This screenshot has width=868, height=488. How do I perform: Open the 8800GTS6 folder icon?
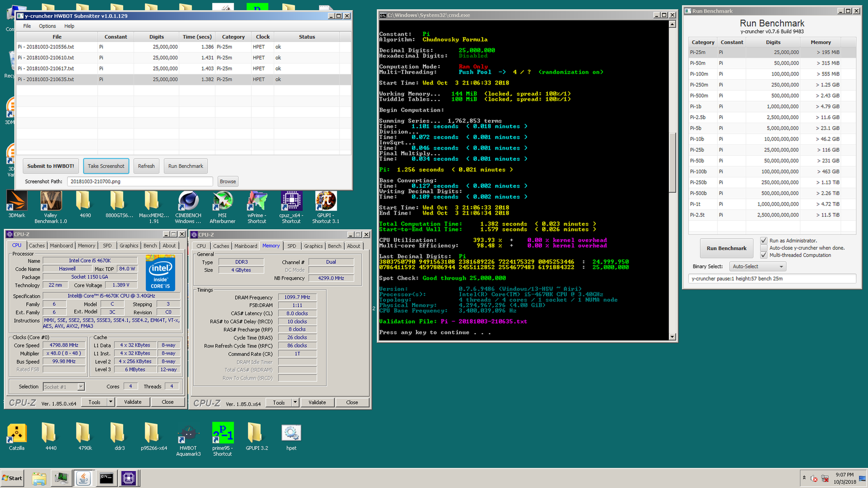[119, 204]
